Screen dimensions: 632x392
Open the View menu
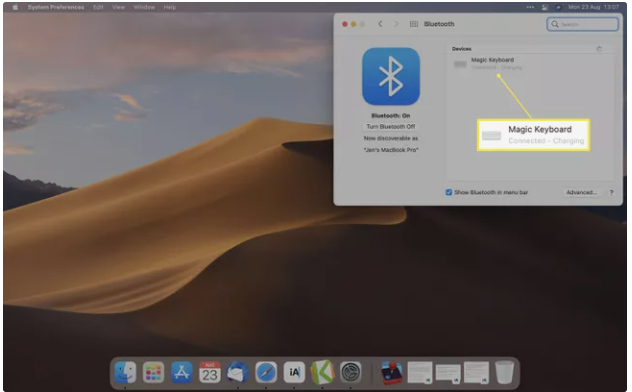(118, 7)
